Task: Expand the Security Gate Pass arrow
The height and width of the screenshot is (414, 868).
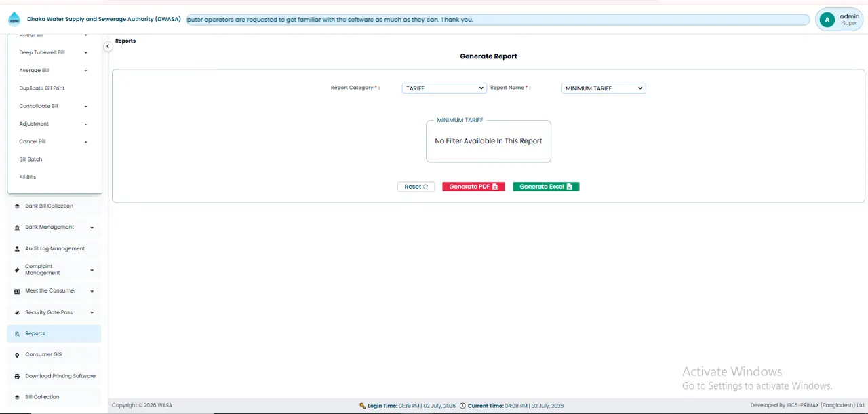Action: point(92,313)
